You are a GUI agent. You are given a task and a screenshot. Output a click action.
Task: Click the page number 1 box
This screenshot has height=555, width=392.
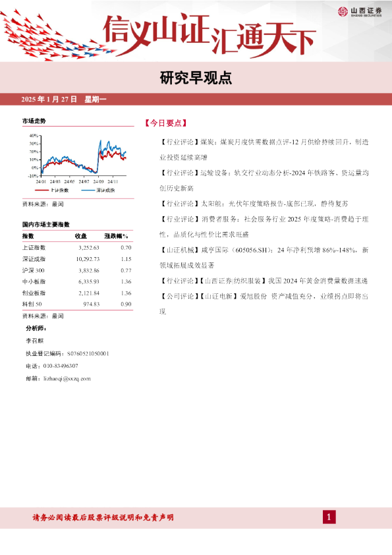click(x=329, y=517)
